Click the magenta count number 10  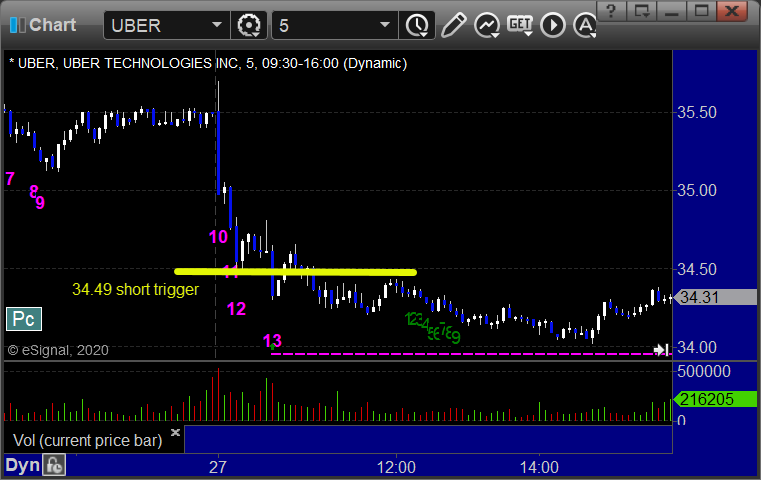[x=218, y=237]
